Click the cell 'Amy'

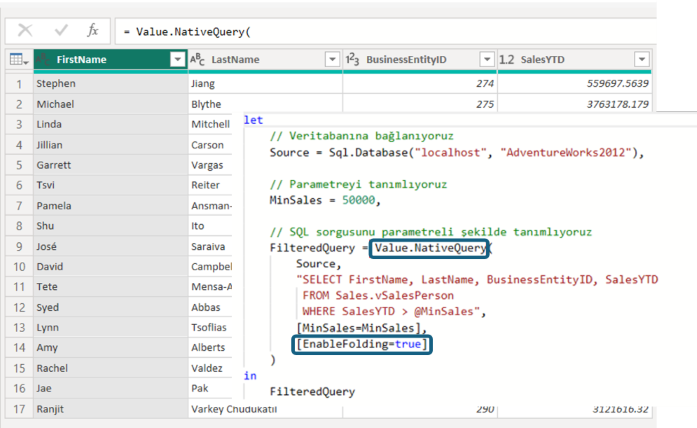pyautogui.click(x=110, y=348)
